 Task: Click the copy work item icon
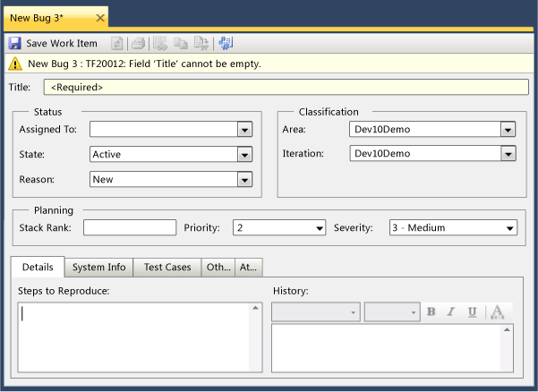click(x=181, y=43)
